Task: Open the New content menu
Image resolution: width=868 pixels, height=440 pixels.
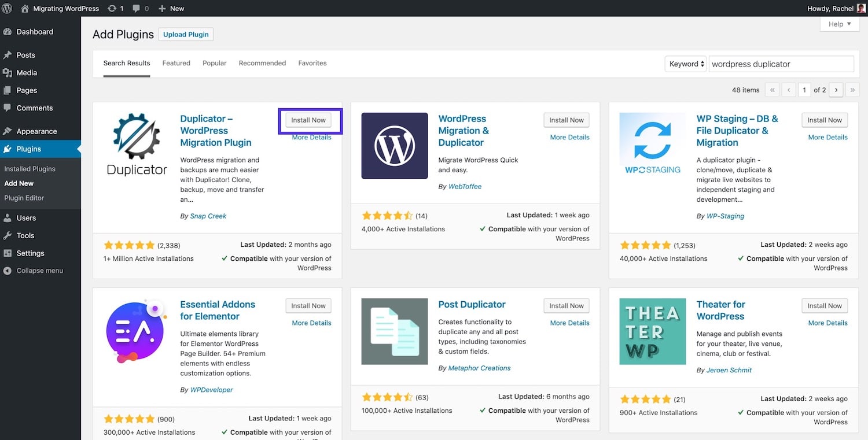Action: (x=171, y=9)
